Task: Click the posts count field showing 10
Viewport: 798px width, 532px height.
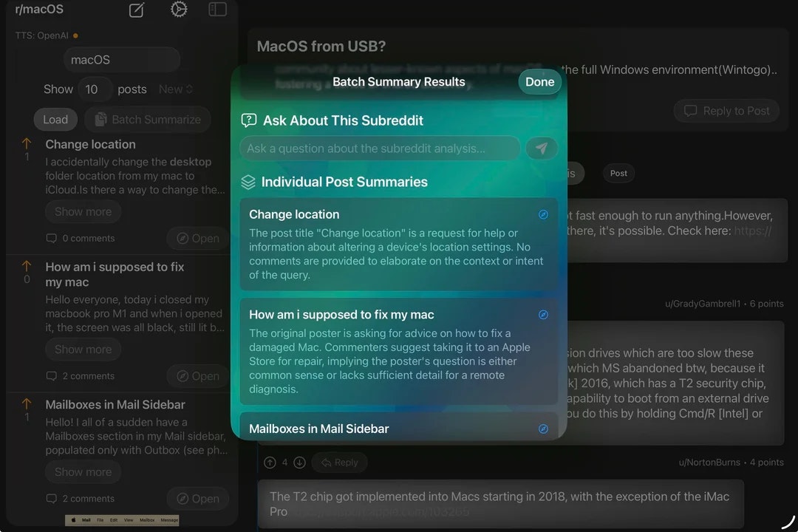Action: (95, 89)
